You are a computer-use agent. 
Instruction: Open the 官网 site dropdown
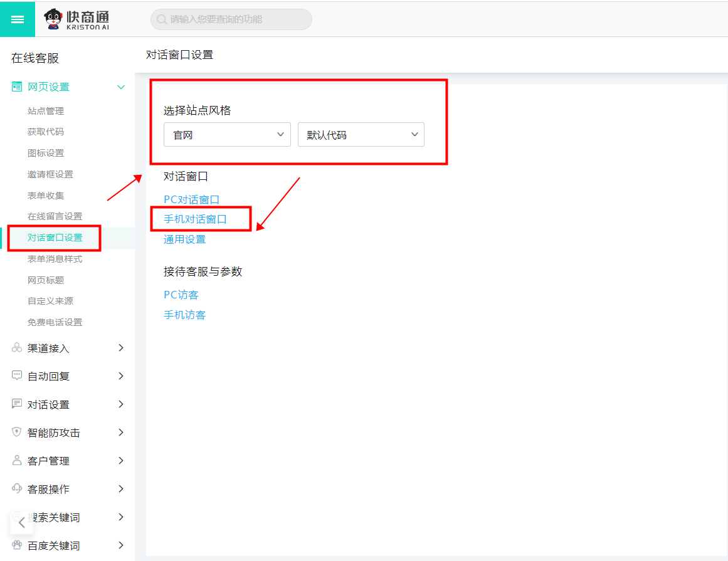(x=227, y=135)
